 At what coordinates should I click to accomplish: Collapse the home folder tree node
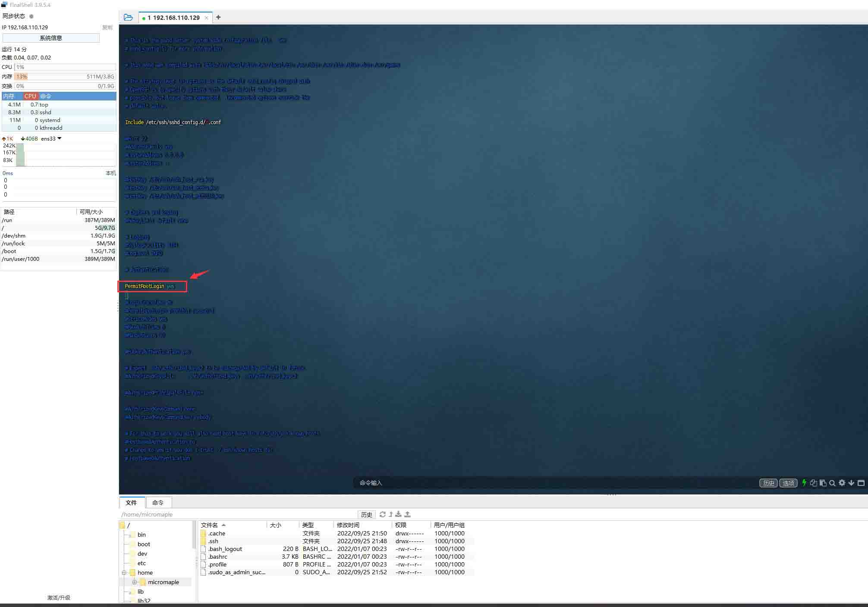click(124, 573)
